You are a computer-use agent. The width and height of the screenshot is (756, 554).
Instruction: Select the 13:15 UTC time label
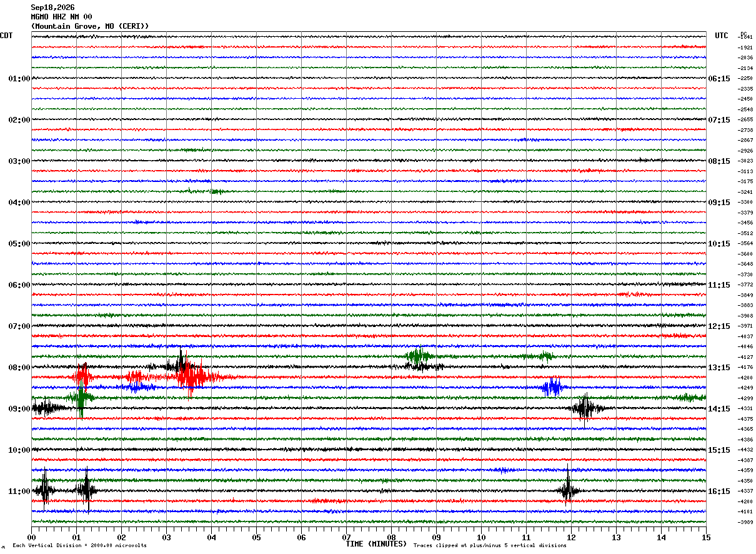pos(719,367)
